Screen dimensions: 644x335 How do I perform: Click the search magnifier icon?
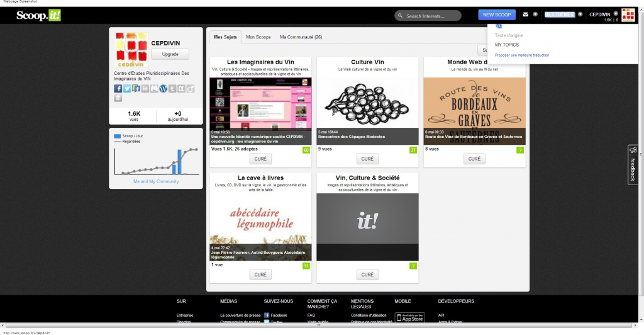[x=401, y=16]
